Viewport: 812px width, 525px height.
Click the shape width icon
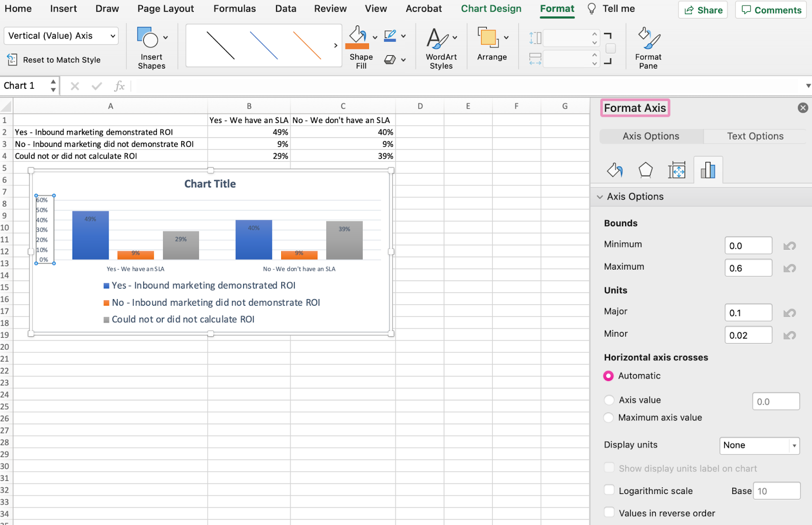coord(535,59)
